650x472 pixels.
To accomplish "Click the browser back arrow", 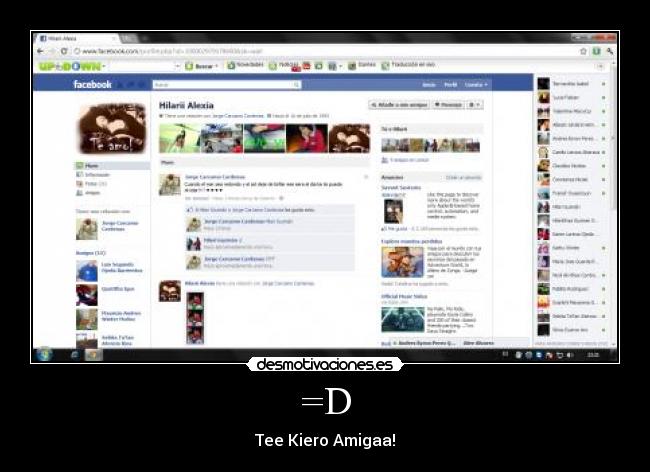I will [40, 50].
